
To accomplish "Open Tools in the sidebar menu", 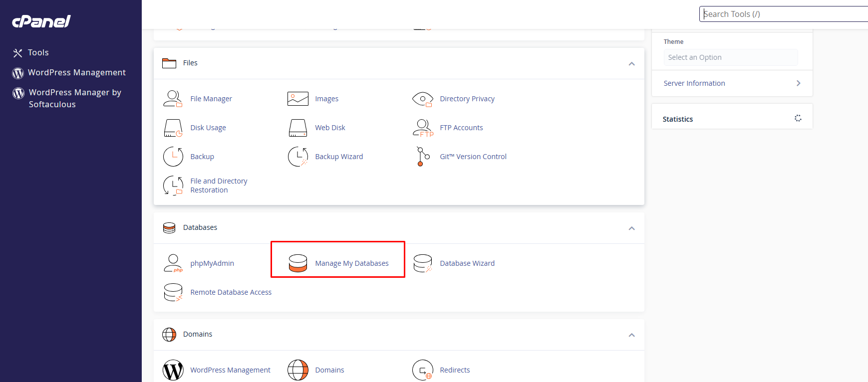I will [x=38, y=52].
